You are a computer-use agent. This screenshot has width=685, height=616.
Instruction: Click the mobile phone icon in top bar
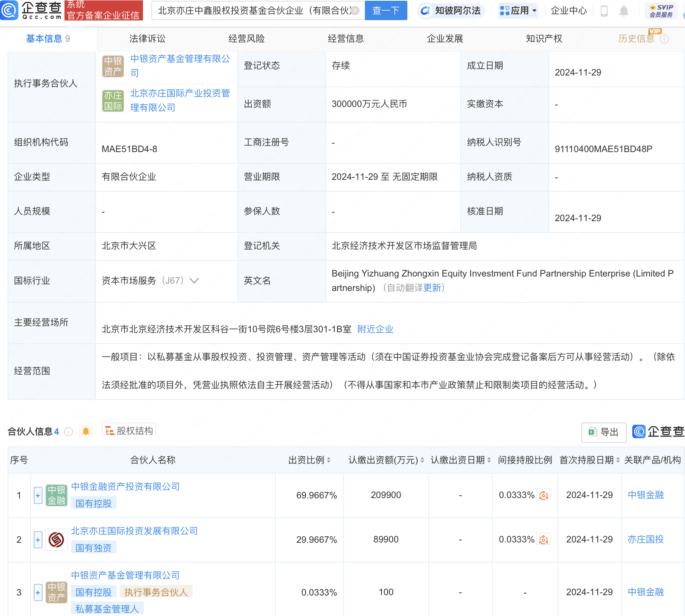[x=603, y=11]
